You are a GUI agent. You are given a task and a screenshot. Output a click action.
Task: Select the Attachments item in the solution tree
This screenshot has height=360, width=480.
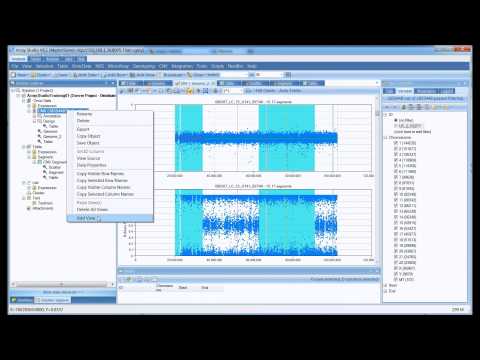(43, 208)
